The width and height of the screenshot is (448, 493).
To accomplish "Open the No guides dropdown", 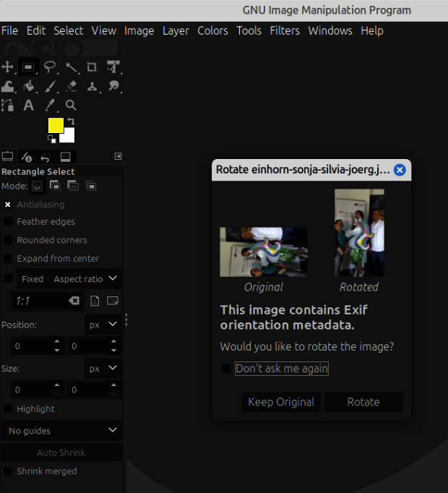I will pos(61,431).
